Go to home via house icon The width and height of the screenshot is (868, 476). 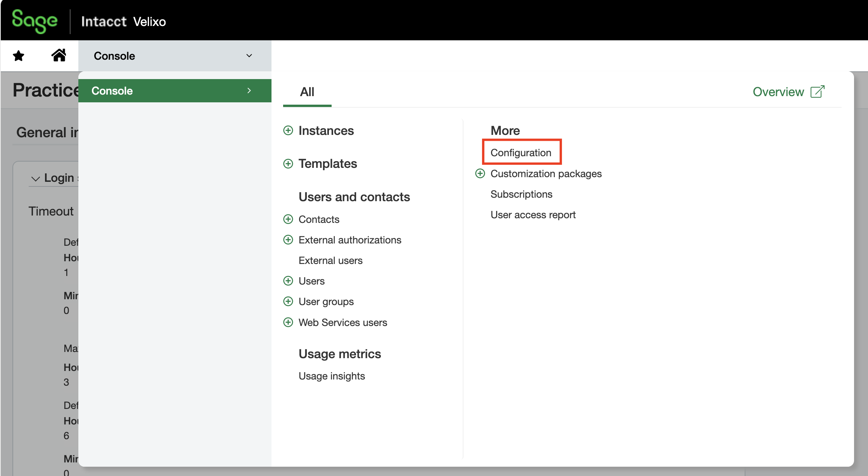click(59, 55)
